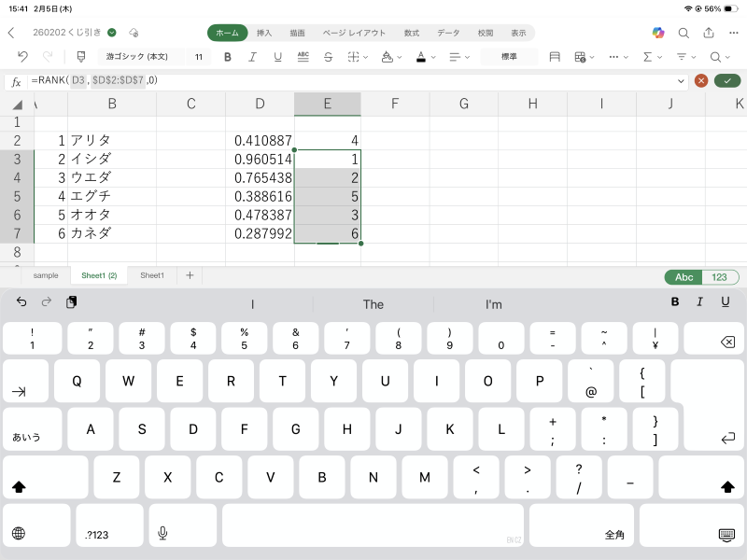Tap the Search magnifier in title bar

pos(684,33)
